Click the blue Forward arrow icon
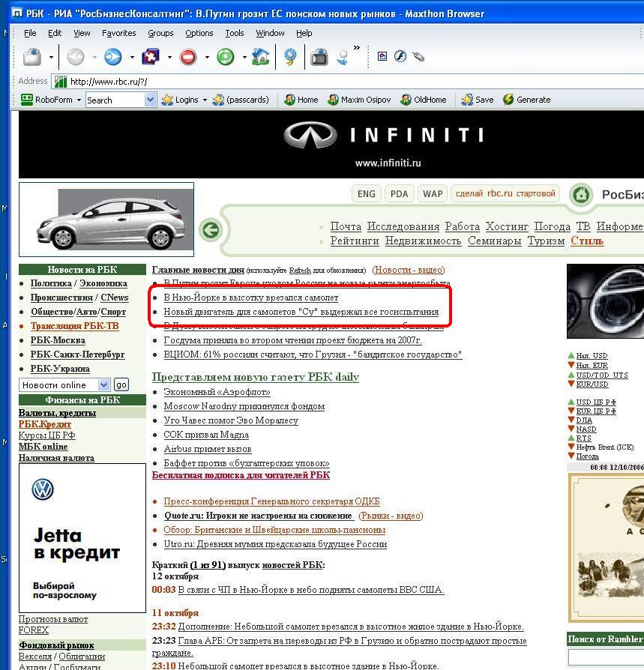The height and width of the screenshot is (670, 644). [113, 57]
